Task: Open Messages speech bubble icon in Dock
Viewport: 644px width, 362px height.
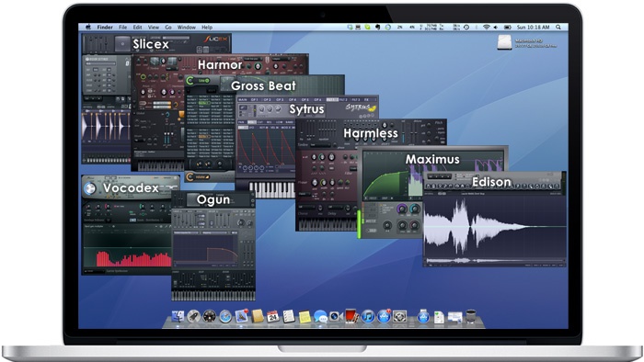Action: pyautogui.click(x=320, y=316)
